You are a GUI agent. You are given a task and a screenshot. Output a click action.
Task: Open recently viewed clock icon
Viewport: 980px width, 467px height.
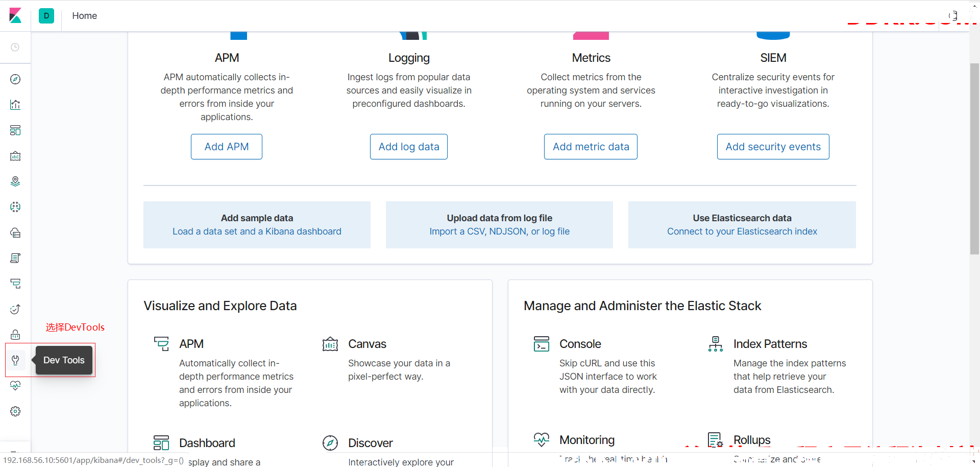click(15, 47)
